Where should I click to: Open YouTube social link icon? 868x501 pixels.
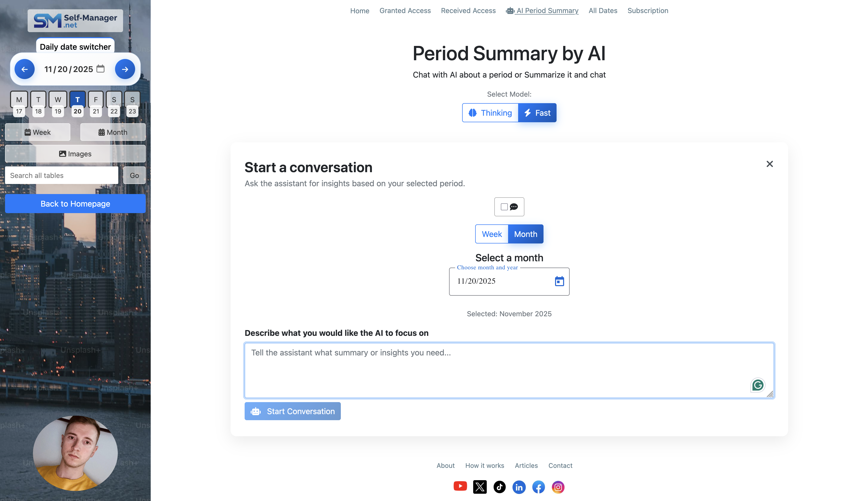click(x=460, y=486)
